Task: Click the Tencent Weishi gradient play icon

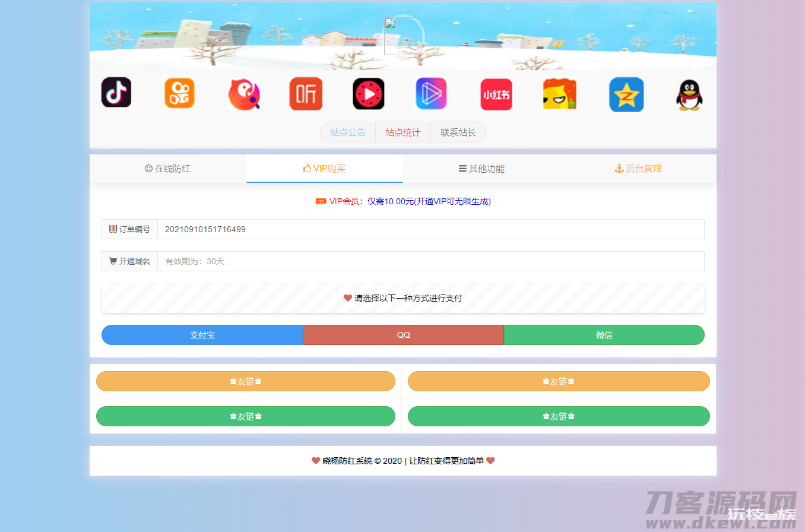Action: (x=431, y=93)
